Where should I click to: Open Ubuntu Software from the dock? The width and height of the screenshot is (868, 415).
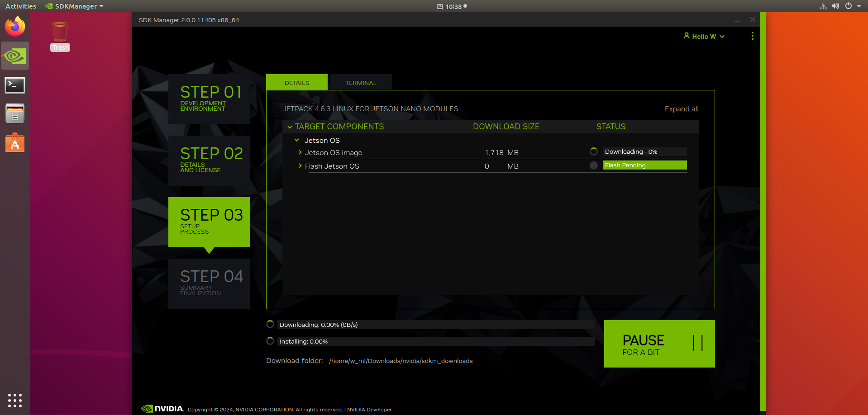(15, 143)
